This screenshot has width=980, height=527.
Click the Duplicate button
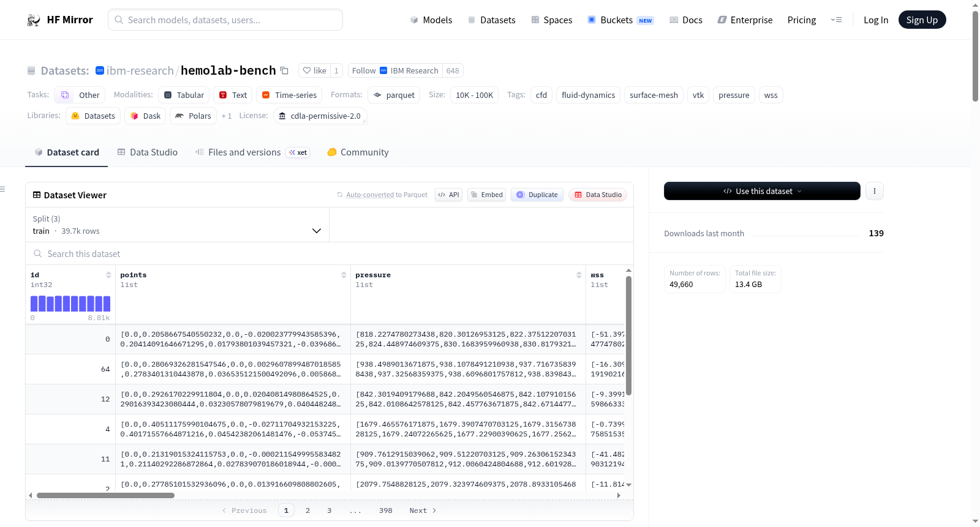tap(537, 195)
